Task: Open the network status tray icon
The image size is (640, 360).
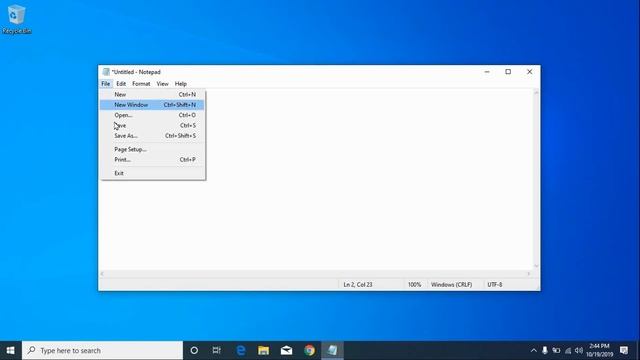Action: tap(568, 350)
